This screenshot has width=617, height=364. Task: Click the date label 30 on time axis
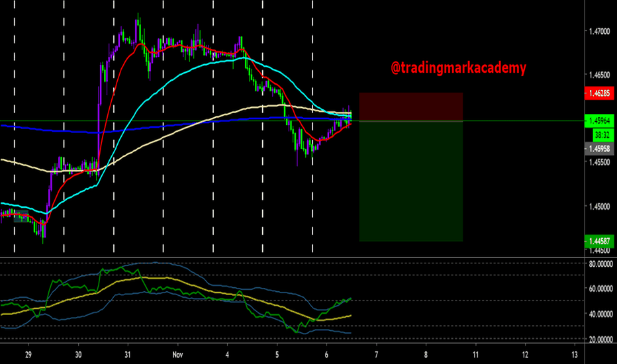coord(78,355)
